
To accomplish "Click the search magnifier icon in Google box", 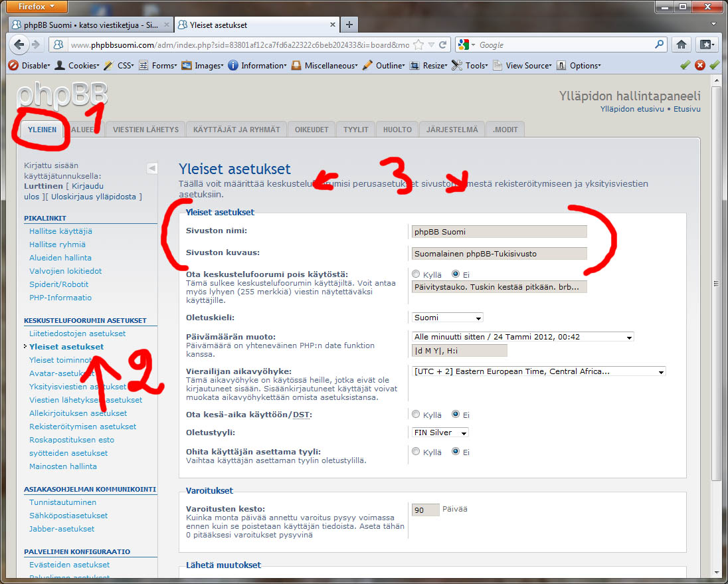I will (x=659, y=45).
